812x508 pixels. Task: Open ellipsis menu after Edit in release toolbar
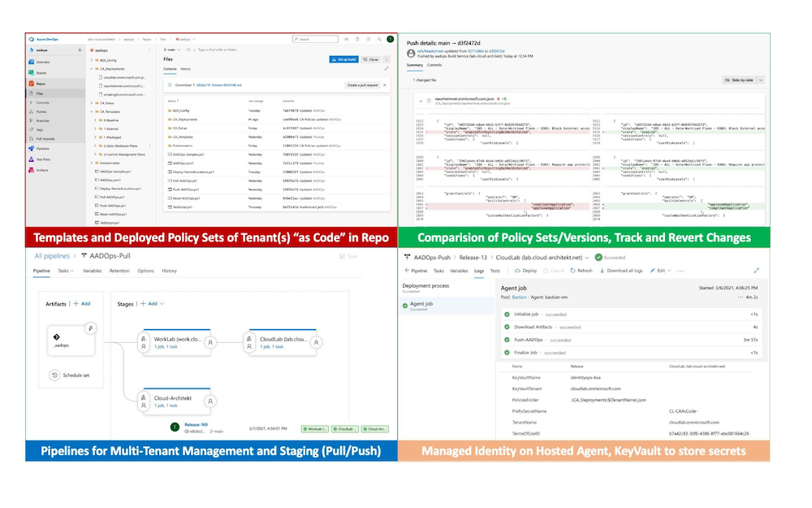(x=680, y=271)
